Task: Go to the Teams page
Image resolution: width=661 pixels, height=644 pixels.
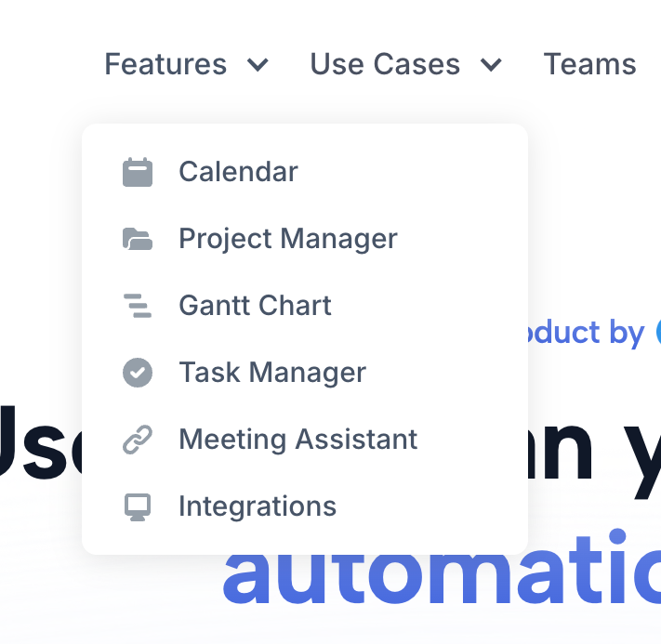Action: tap(589, 64)
